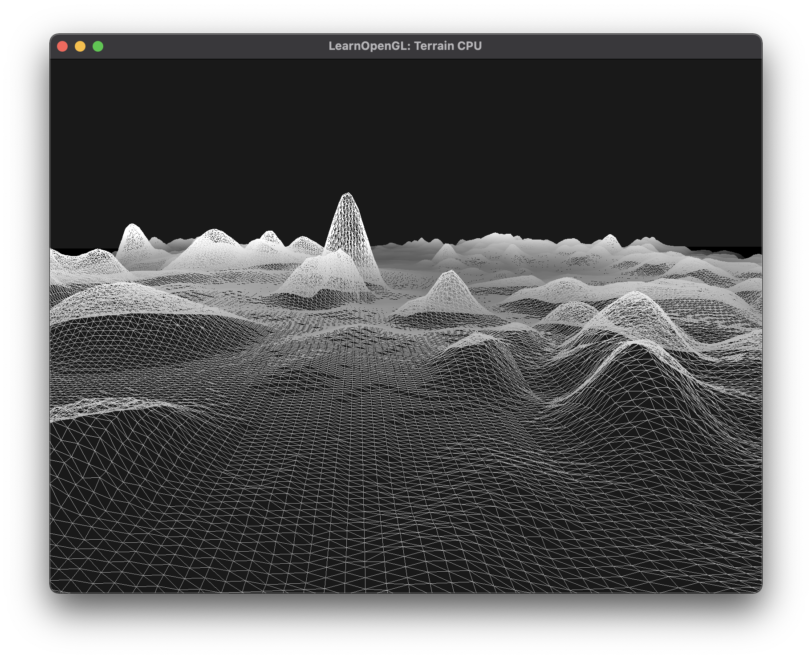
Task: Minimize the window with the yellow button
Action: 80,46
